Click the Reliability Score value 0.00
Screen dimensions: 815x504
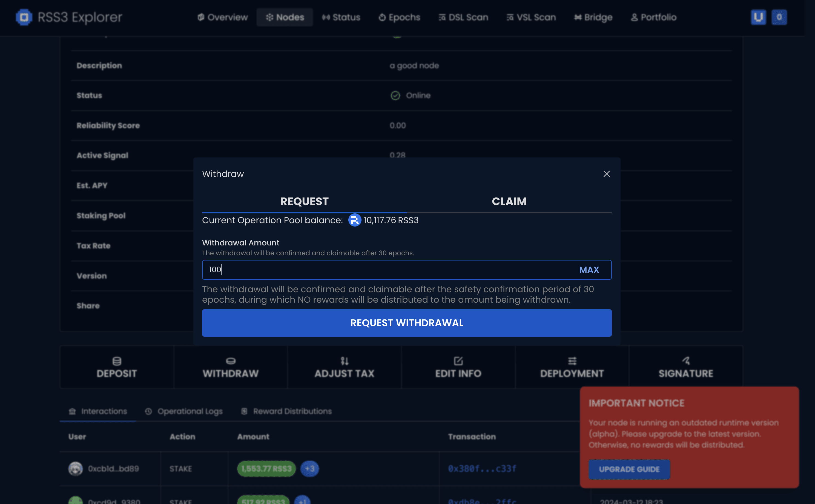tap(397, 126)
